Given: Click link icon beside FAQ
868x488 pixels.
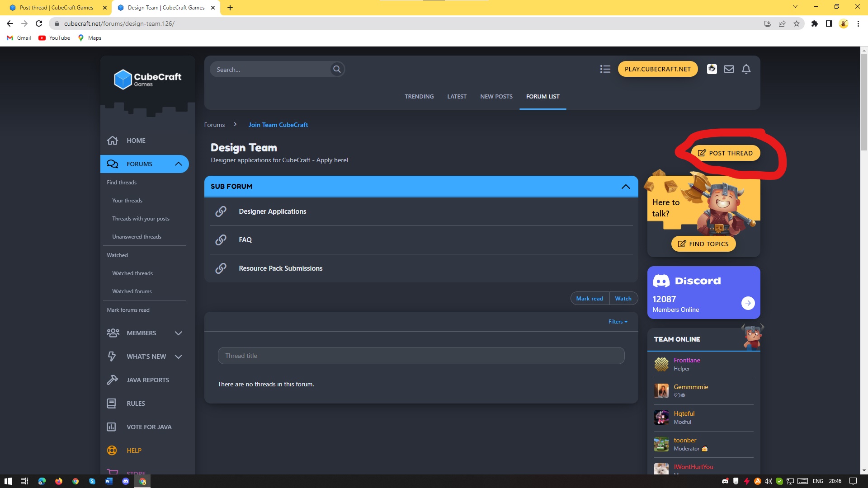Looking at the screenshot, I should pyautogui.click(x=221, y=240).
